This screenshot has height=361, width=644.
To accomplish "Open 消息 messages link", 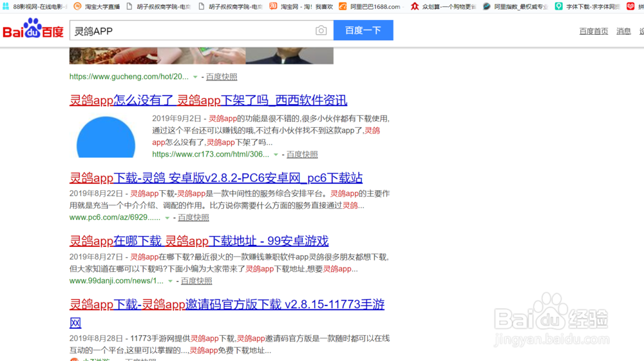I will tap(623, 31).
